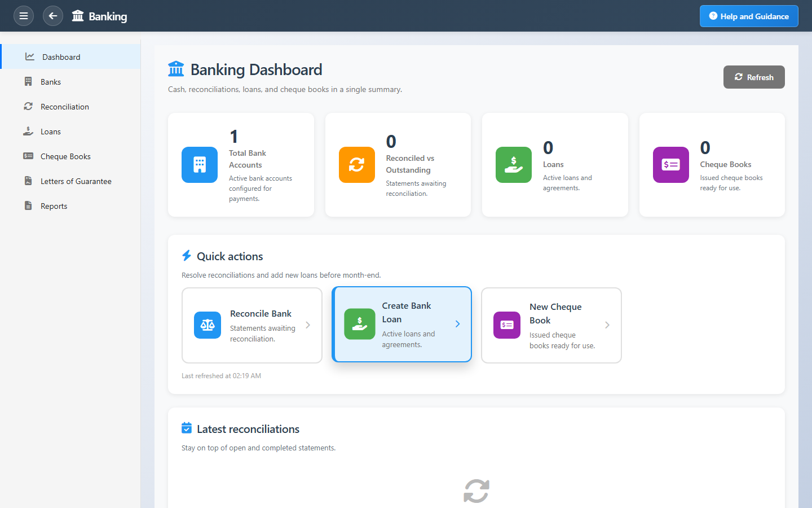
Task: Click the green Loans hand-dollar icon
Action: point(513,165)
